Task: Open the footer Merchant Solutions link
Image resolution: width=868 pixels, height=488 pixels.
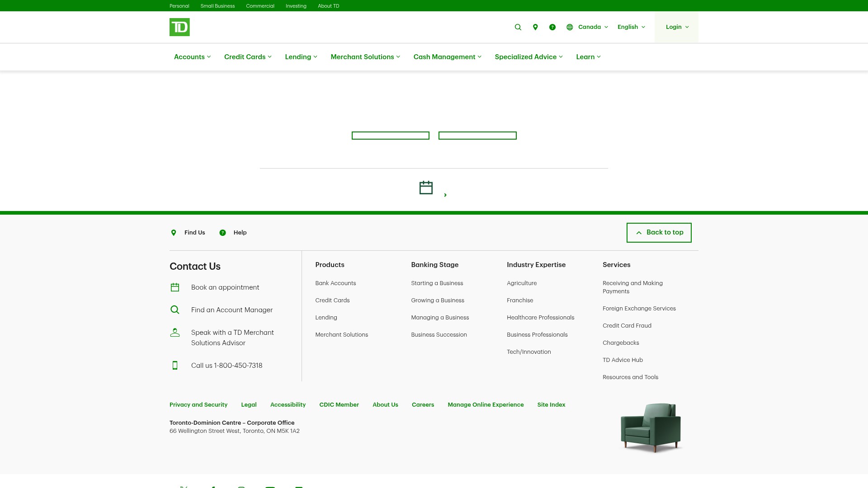Action: pyautogui.click(x=341, y=335)
